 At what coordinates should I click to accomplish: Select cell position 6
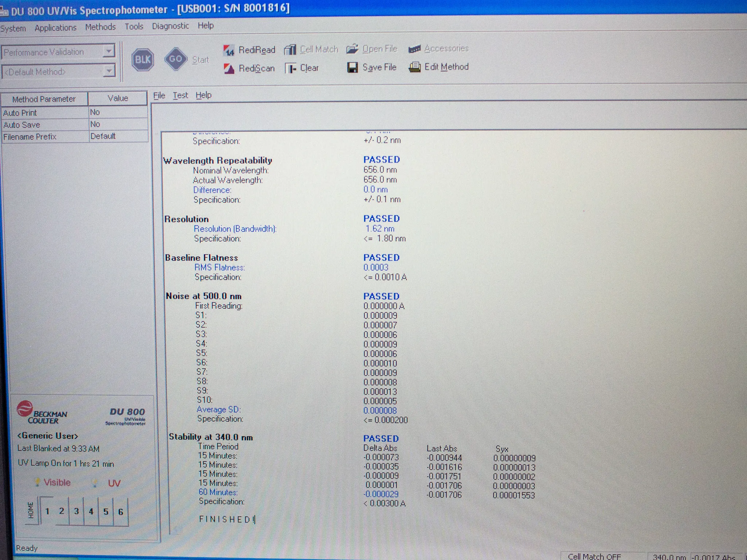pos(121,512)
